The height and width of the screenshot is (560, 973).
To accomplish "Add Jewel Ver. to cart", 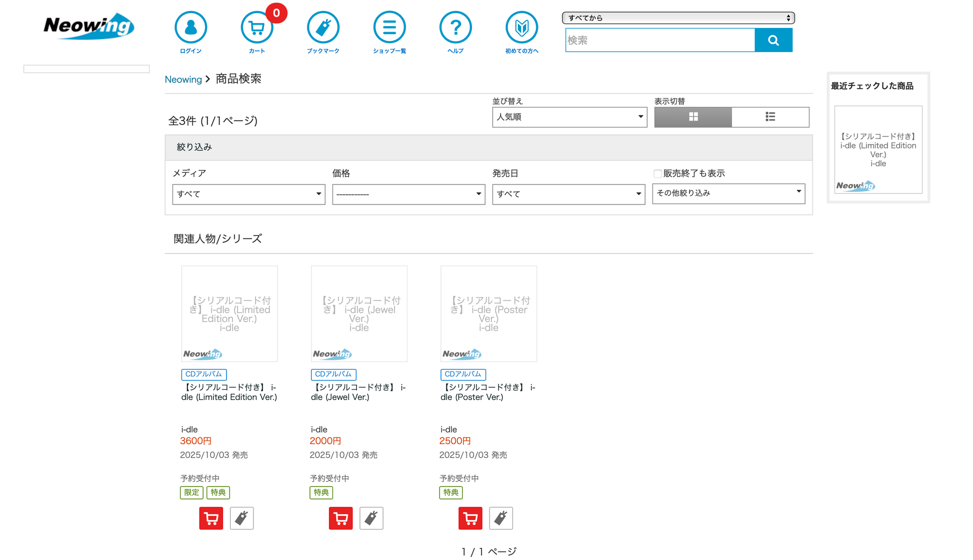I will pos(340,518).
